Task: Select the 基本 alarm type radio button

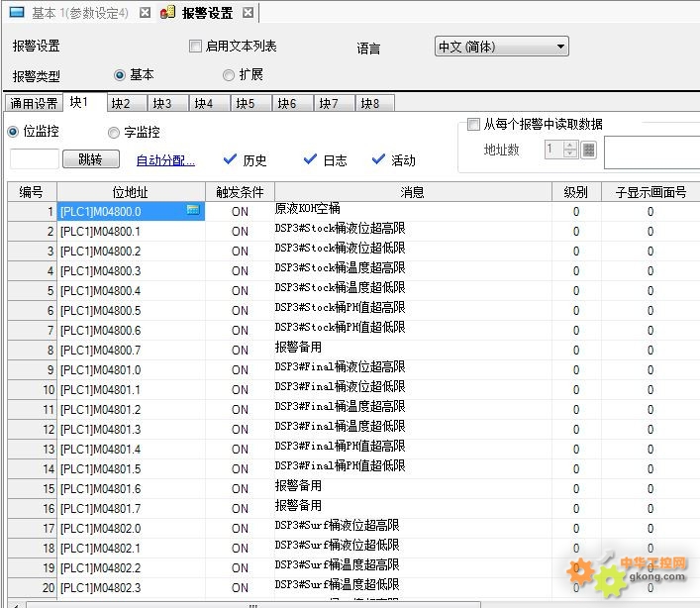Action: click(x=119, y=75)
